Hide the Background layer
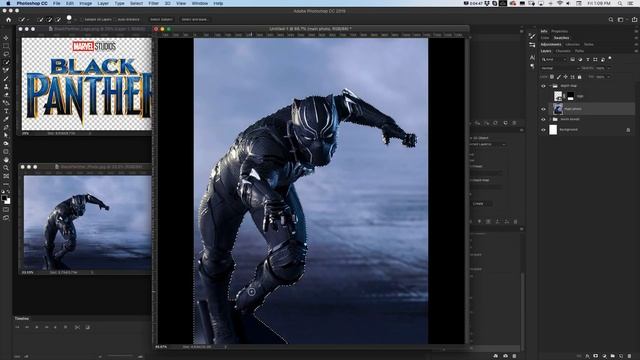The width and height of the screenshot is (640, 360). [x=543, y=130]
